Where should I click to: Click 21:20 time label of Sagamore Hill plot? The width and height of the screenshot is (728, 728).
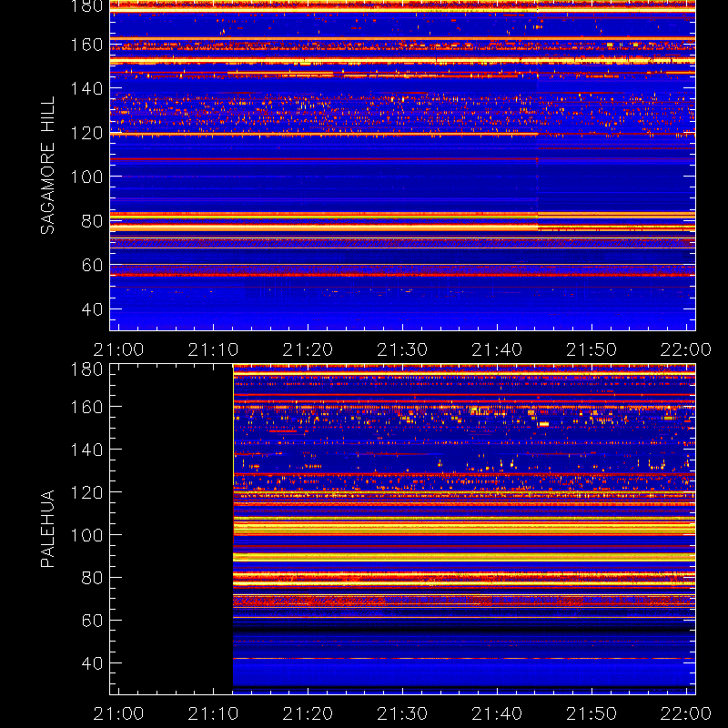tap(308, 349)
